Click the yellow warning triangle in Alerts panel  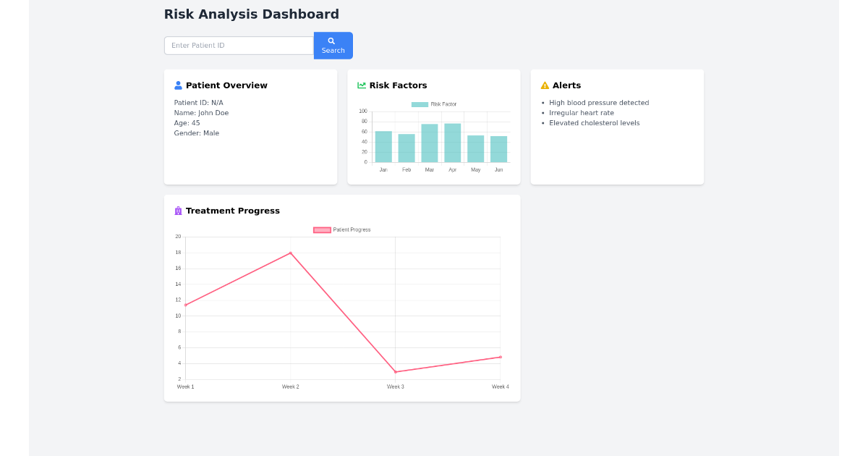click(x=543, y=85)
